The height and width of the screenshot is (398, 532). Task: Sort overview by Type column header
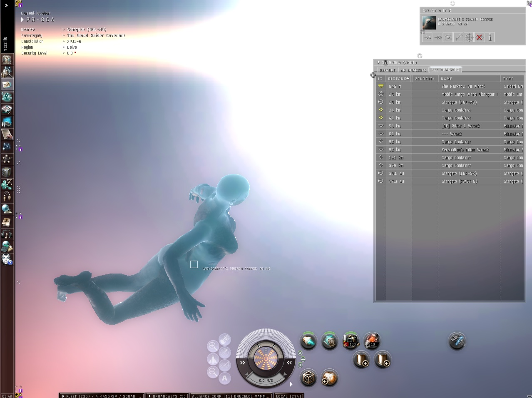(x=512, y=79)
